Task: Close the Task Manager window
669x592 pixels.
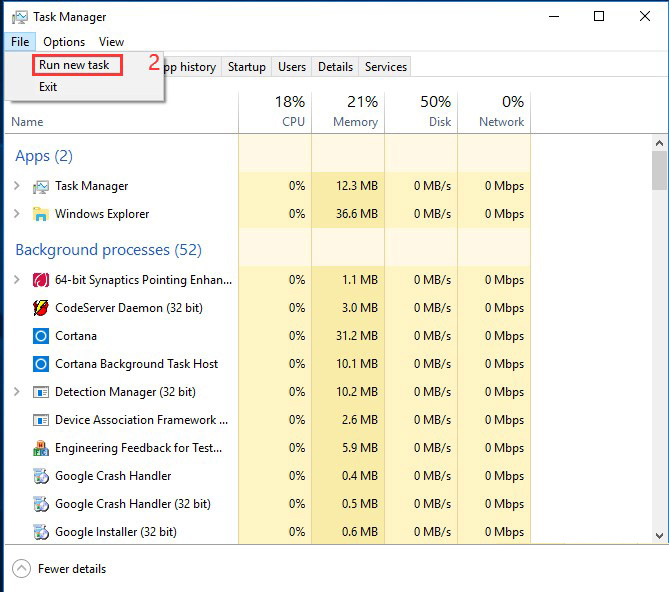Action: coord(645,17)
